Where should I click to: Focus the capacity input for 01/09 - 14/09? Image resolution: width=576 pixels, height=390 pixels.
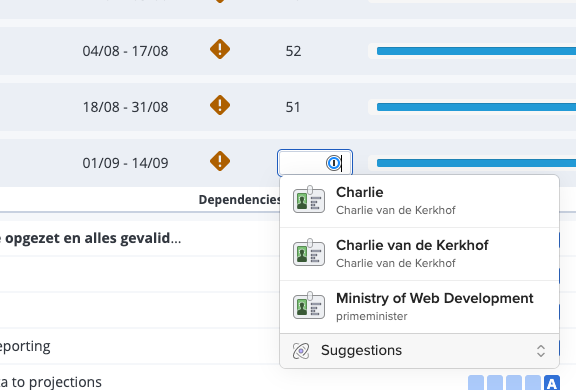[x=315, y=163]
